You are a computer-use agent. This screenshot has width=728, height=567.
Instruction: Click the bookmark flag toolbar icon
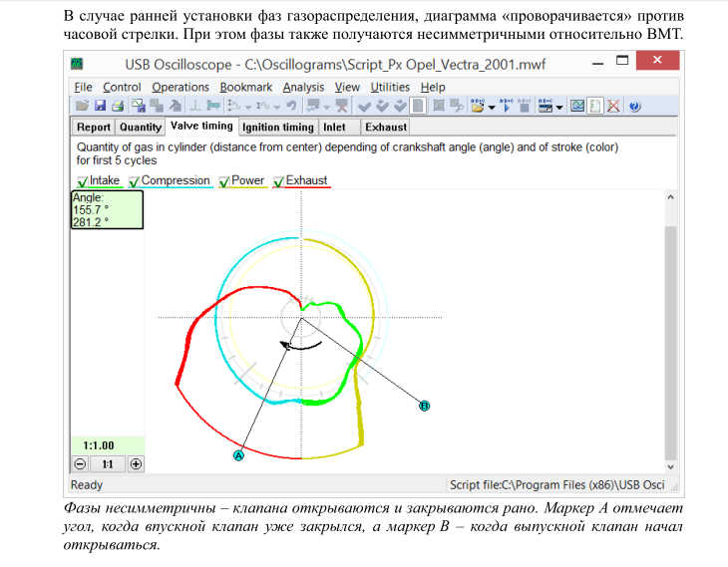pyautogui.click(x=312, y=106)
